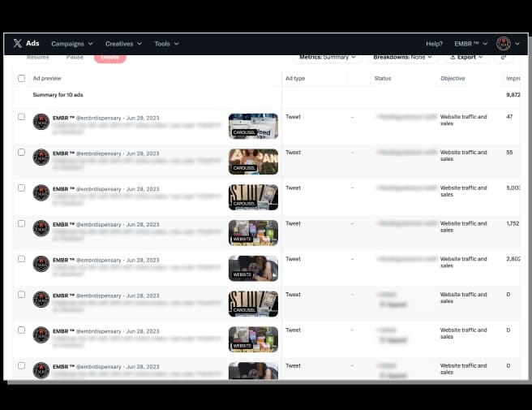Click the Impressions total 9,87x value
The height and width of the screenshot is (410, 532).
[x=513, y=95]
